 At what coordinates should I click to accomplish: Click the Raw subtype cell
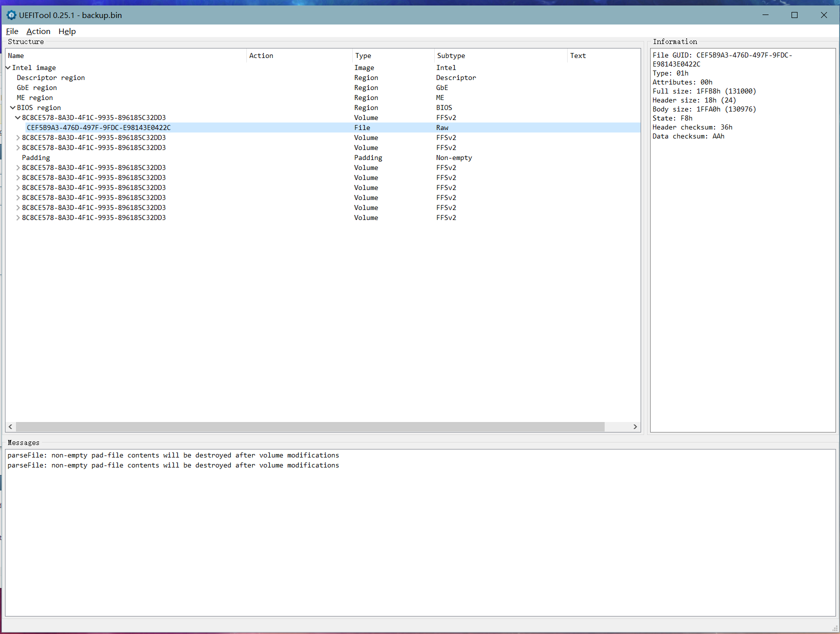pyautogui.click(x=442, y=127)
